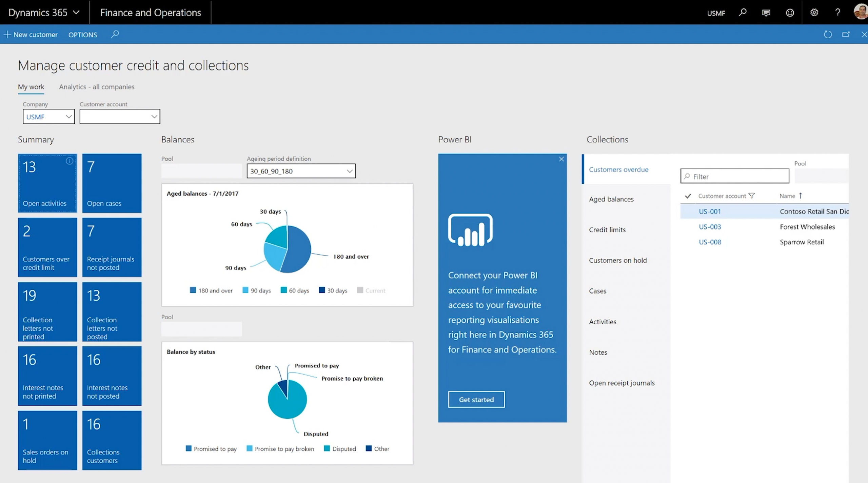Toggle select-all checkmark in customer grid

pos(688,196)
